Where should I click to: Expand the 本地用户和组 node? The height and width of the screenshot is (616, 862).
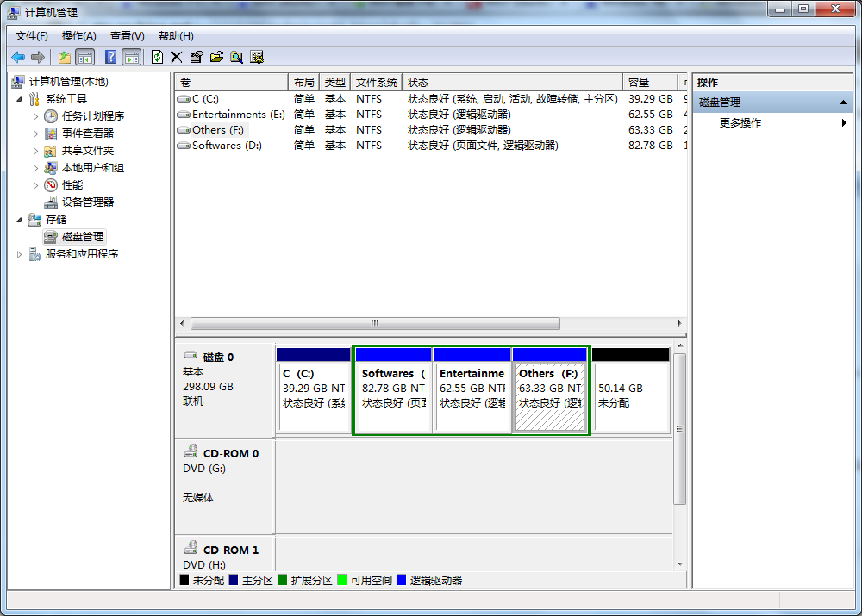coord(35,168)
